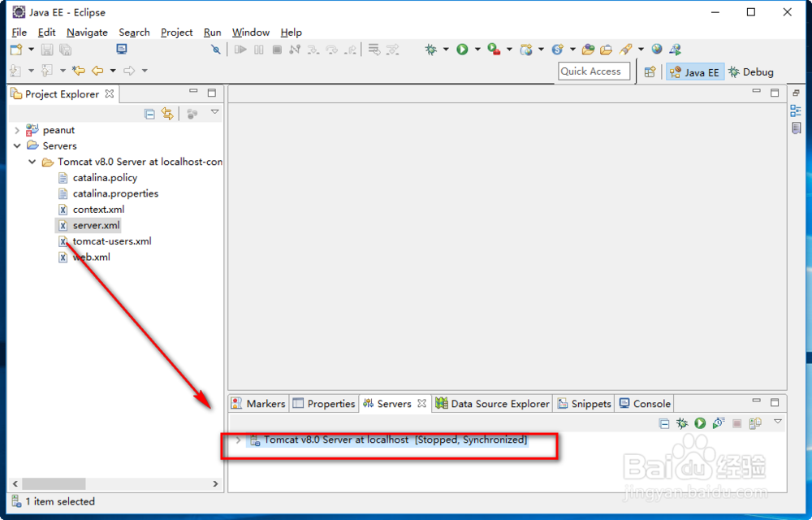812x520 pixels.
Task: Click the green Run icon in main toolbar
Action: click(463, 50)
